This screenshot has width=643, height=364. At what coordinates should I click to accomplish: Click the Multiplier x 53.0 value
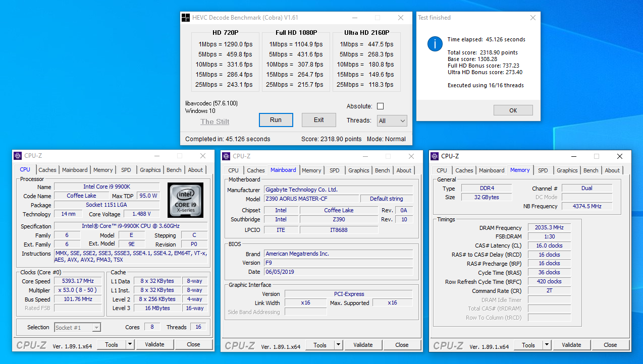pyautogui.click(x=77, y=290)
